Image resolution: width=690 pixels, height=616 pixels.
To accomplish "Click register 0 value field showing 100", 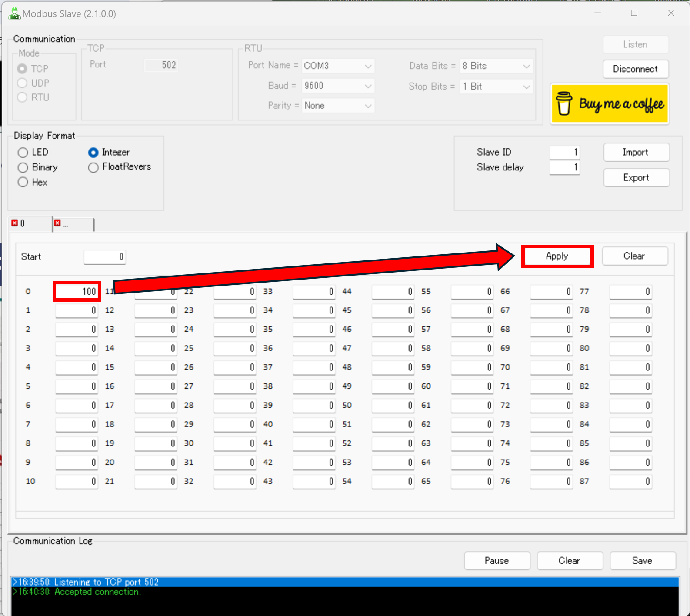I will pyautogui.click(x=77, y=291).
